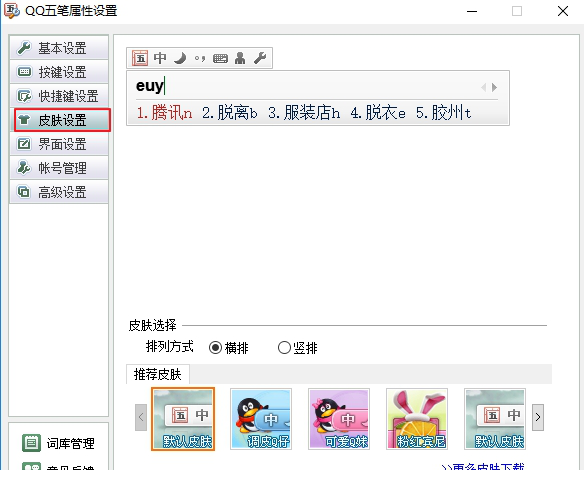
Task: Click user icon beside 帐号管理
Action: point(24,168)
